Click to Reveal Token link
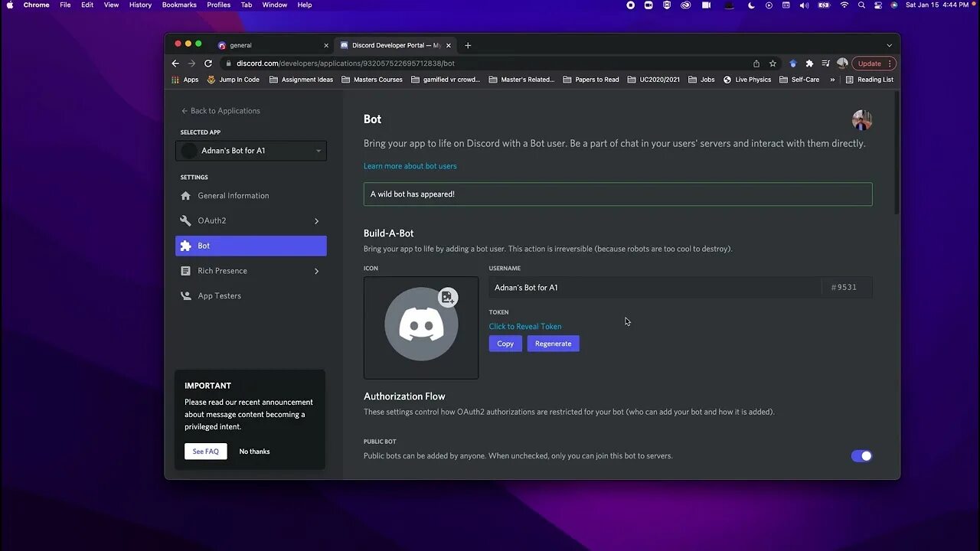Viewport: 980px width, 551px height. click(x=525, y=327)
